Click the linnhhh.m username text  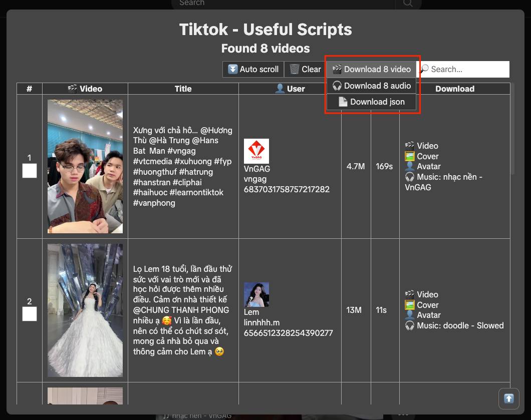(262, 322)
